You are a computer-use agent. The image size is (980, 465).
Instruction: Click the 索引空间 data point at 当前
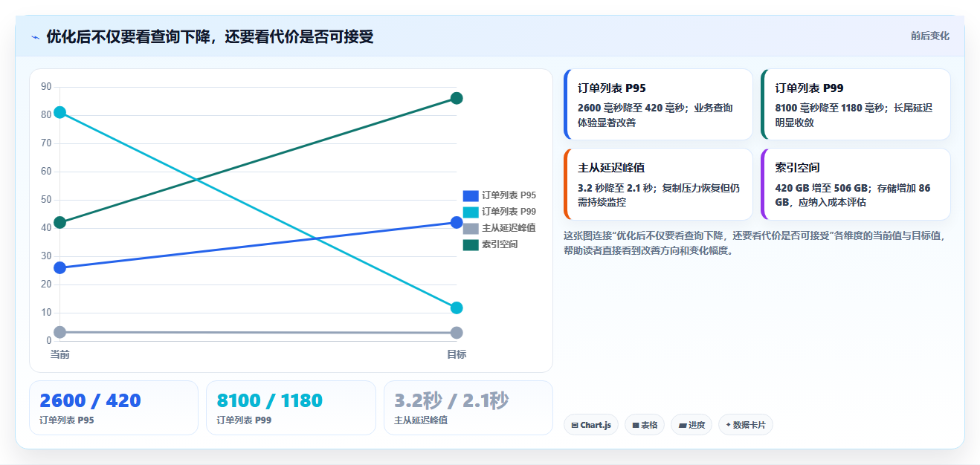coord(60,222)
